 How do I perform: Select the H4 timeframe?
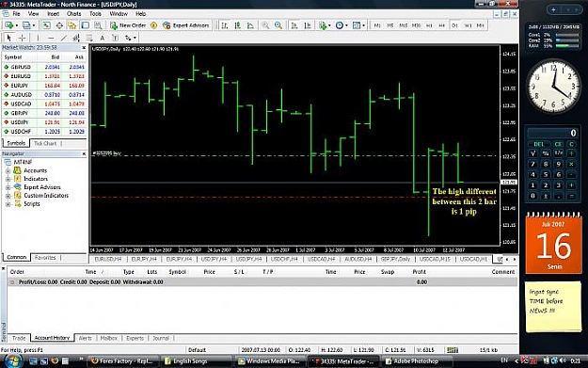(x=442, y=25)
